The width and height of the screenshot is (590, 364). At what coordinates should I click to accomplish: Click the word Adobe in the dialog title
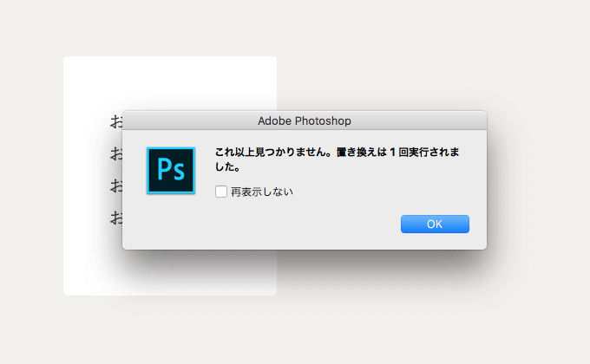click(x=274, y=120)
